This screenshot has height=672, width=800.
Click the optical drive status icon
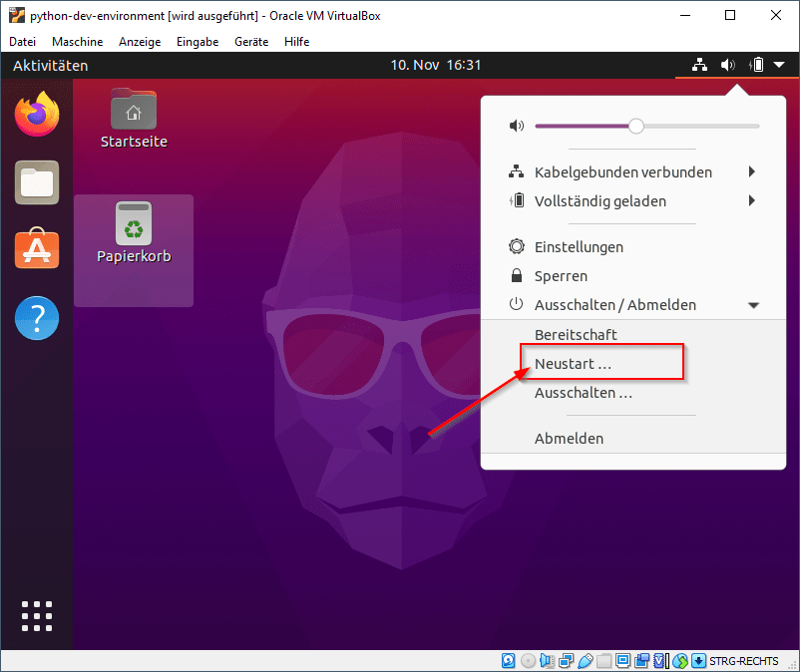pos(527,660)
